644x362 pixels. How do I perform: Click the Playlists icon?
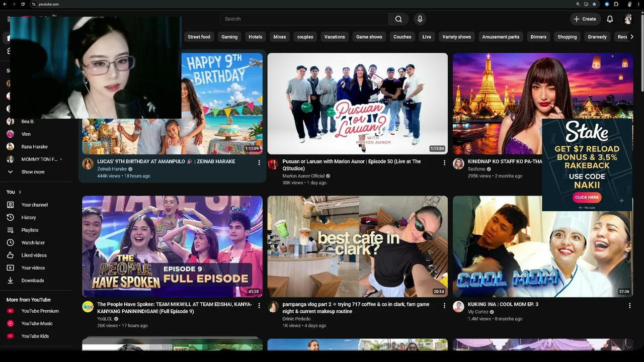pos(10,230)
